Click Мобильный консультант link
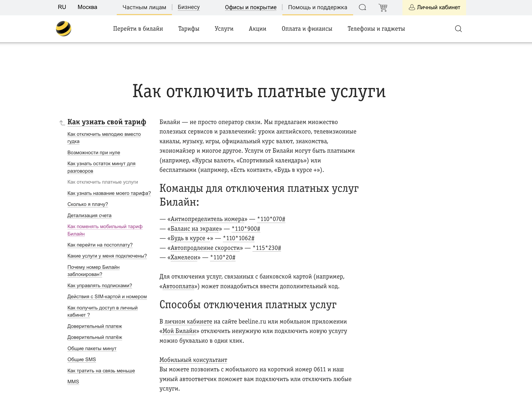 (193, 360)
